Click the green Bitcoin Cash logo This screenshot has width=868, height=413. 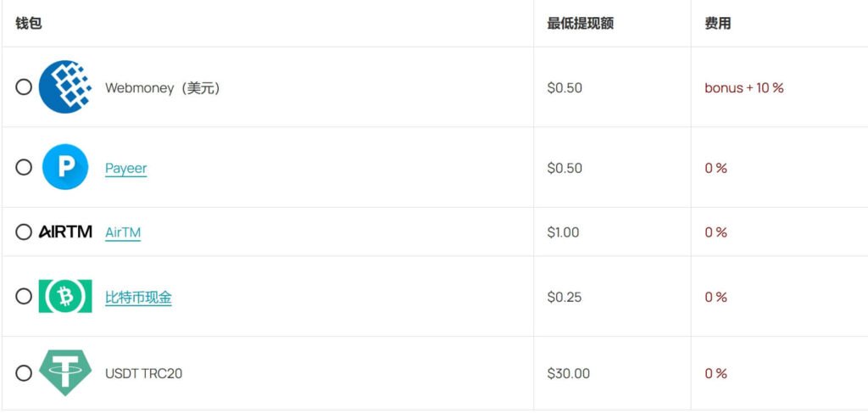point(65,297)
